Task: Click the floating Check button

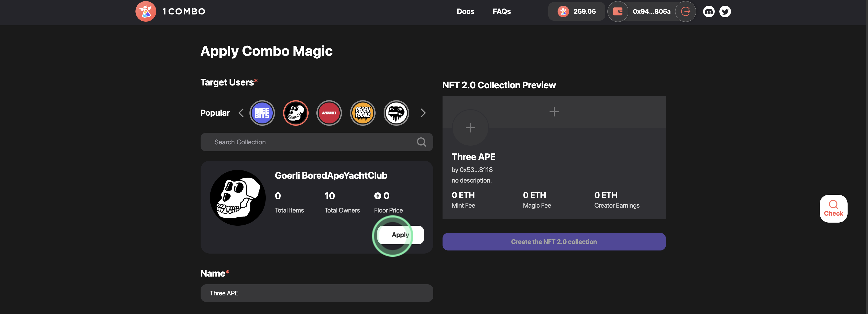Action: pos(833,208)
